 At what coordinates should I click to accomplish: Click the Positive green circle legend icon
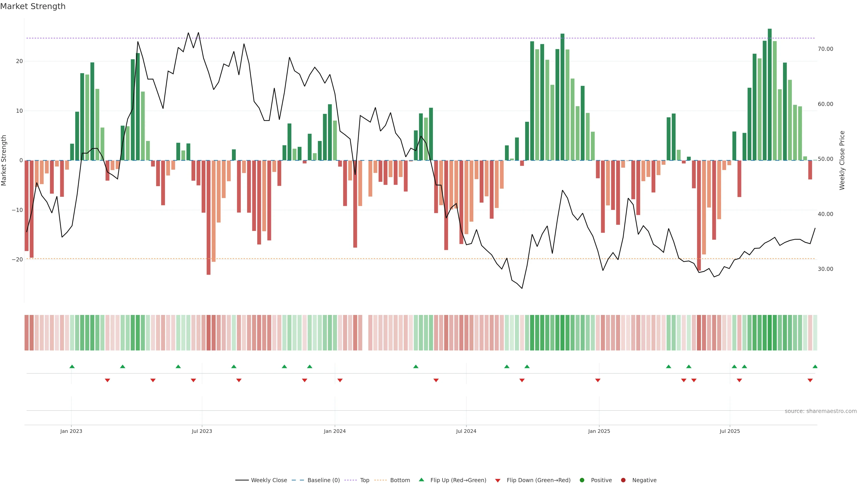[582, 480]
